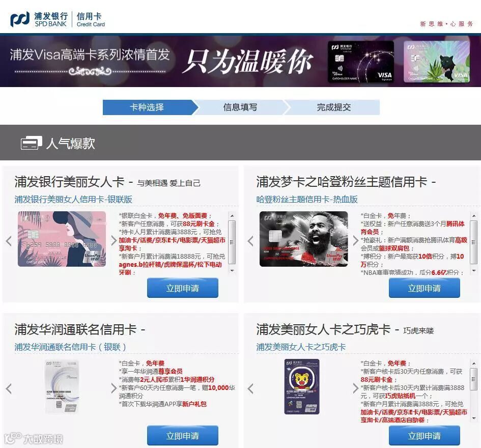The image size is (481, 448).
Task: Show previous image for 美丽女人卡 card
Action: coord(9,241)
